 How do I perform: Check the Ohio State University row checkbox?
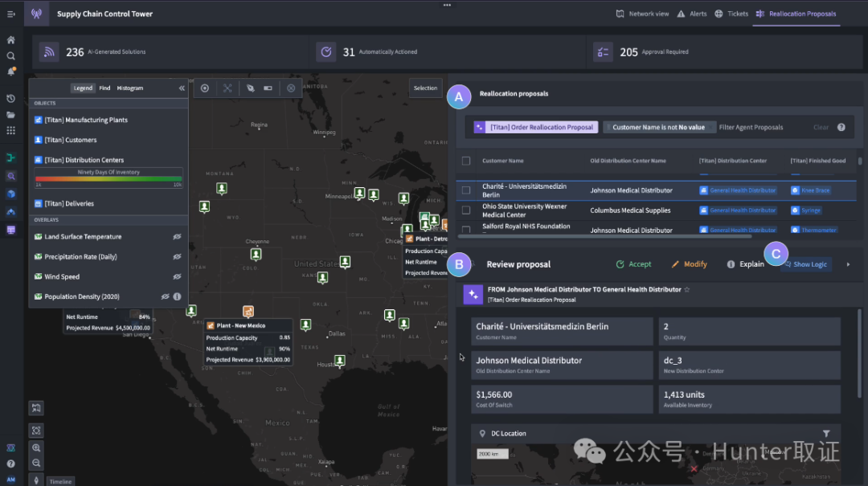pos(466,210)
